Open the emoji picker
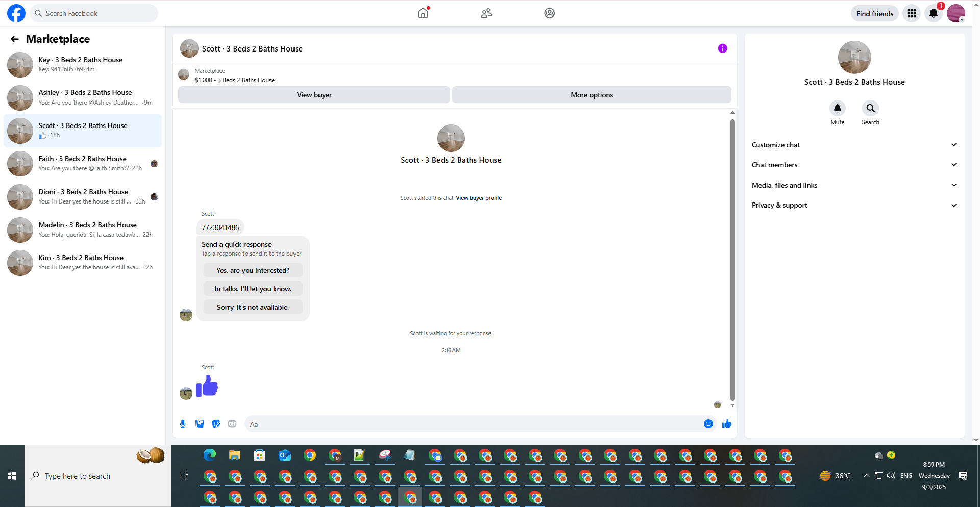The image size is (980, 507). pos(708,424)
